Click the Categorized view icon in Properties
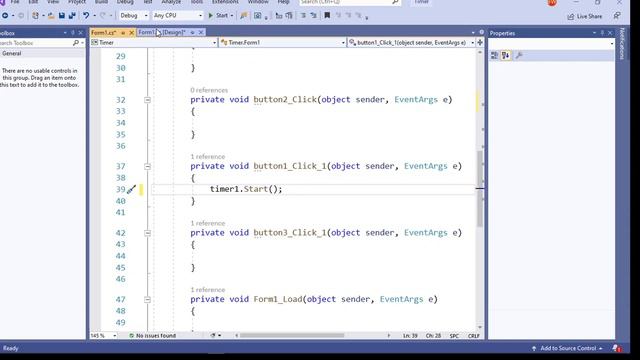 pos(494,56)
